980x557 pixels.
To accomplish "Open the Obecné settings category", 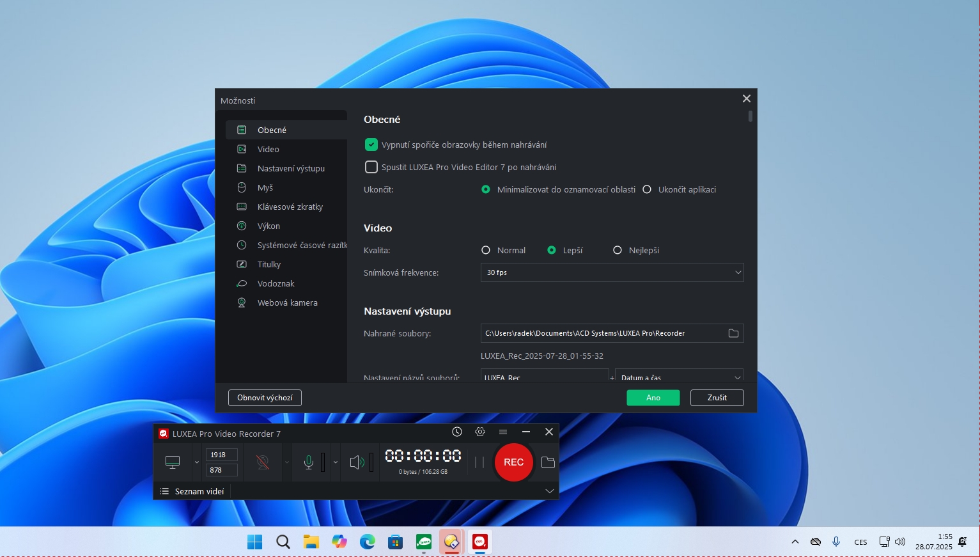I will coord(286,130).
